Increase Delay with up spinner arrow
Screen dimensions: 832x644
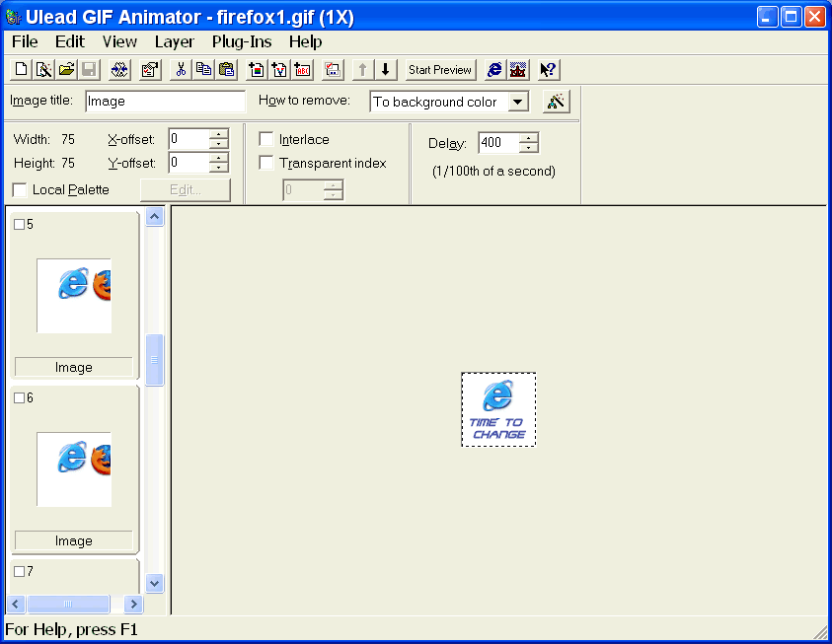coord(528,138)
